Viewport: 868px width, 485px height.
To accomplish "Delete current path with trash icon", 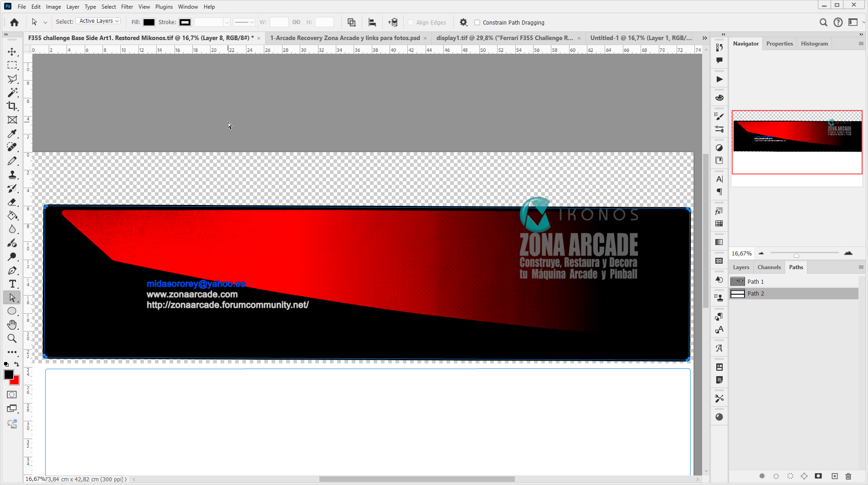I will 848,476.
